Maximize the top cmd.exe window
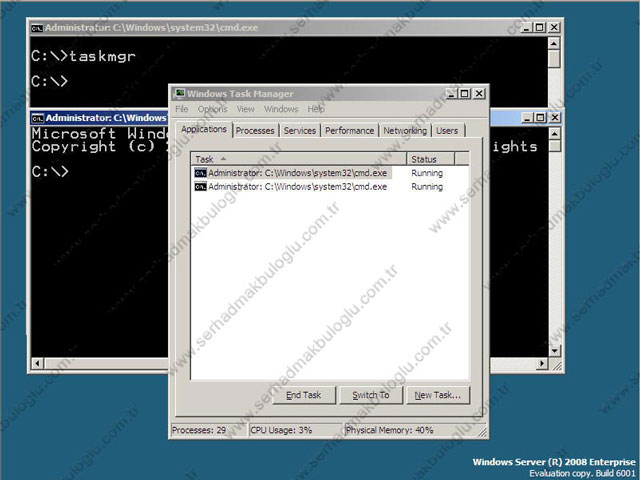The width and height of the screenshot is (640, 480). (x=539, y=28)
